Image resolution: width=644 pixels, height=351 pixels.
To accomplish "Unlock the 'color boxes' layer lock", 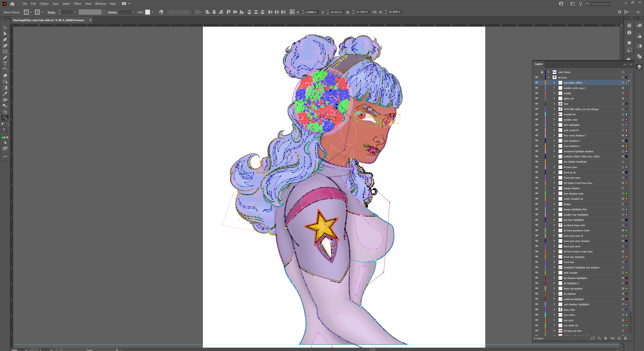I will click(542, 72).
